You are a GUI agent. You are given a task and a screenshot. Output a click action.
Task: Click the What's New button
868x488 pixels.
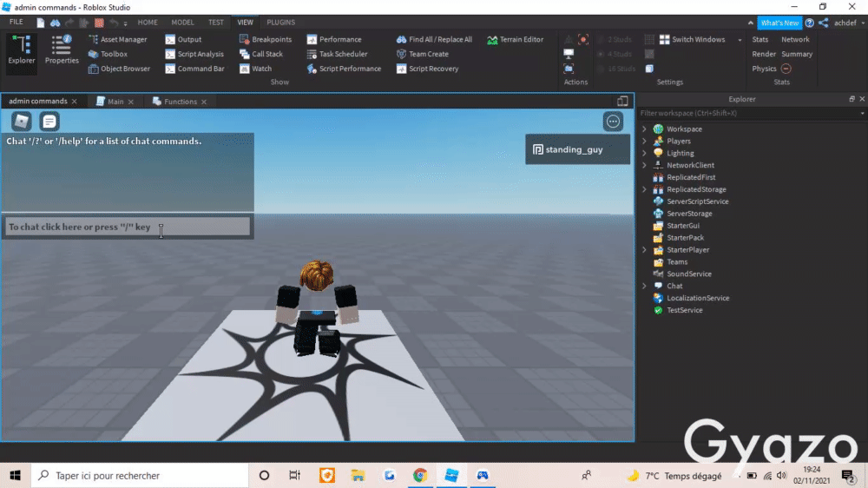click(779, 23)
